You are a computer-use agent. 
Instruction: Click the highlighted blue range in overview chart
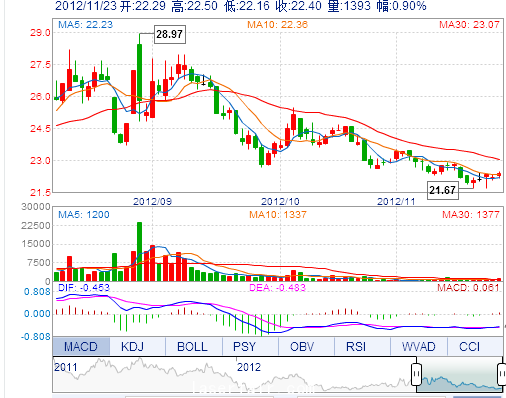pyautogui.click(x=459, y=374)
